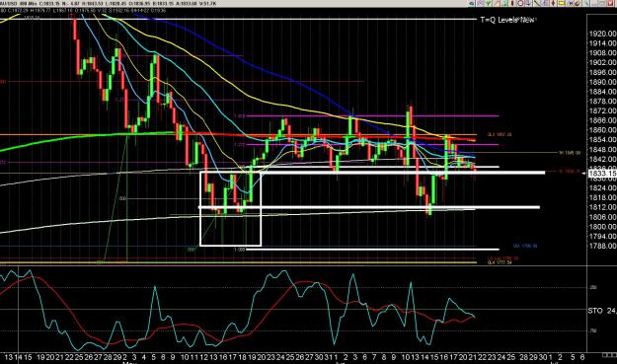This screenshot has width=617, height=364.
Task: Click the 1806.00 price axis label
Action: (x=602, y=217)
